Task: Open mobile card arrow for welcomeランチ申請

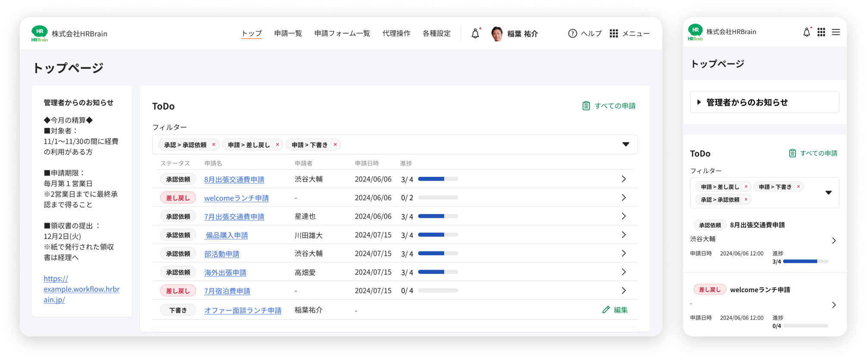Action: pyautogui.click(x=834, y=305)
